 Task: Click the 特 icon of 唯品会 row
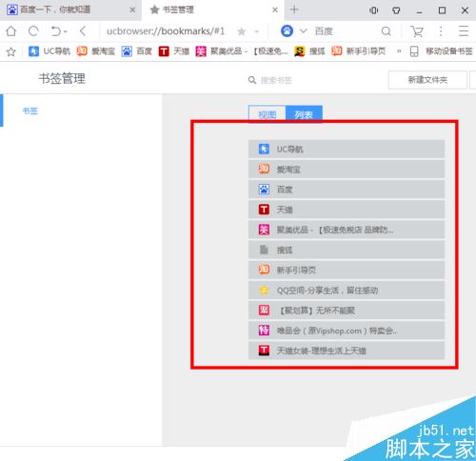[264, 331]
